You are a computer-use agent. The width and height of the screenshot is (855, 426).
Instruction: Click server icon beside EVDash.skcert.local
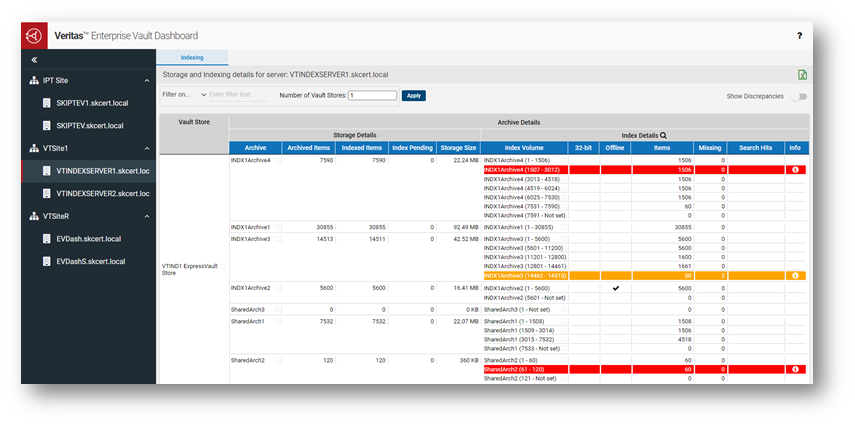click(47, 239)
